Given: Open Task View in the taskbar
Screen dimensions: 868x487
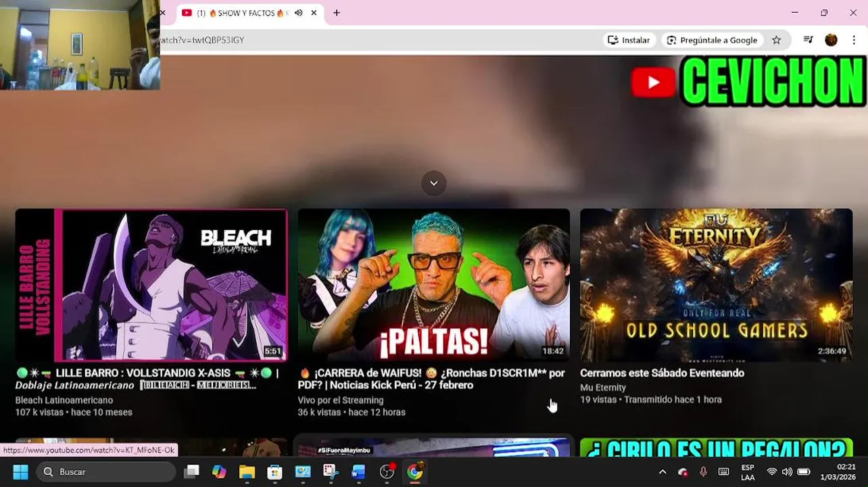Looking at the screenshot, I should 192,471.
